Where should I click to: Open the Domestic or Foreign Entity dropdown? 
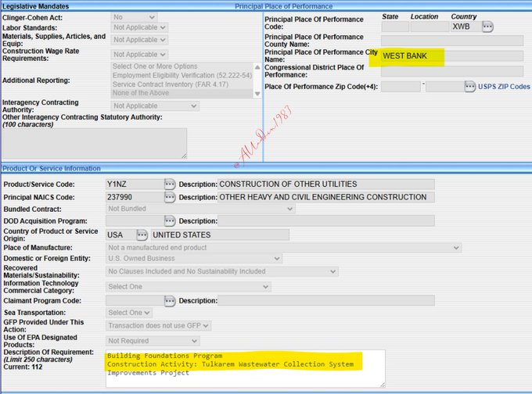(193, 259)
